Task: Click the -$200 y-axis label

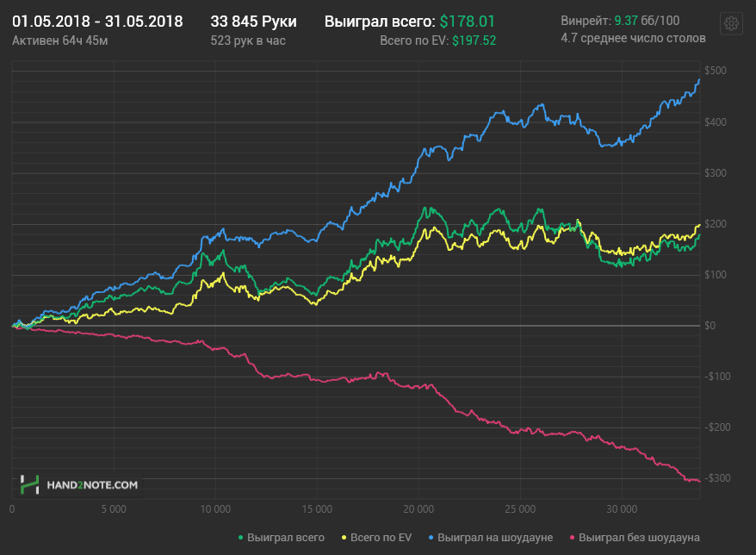Action: click(x=717, y=427)
